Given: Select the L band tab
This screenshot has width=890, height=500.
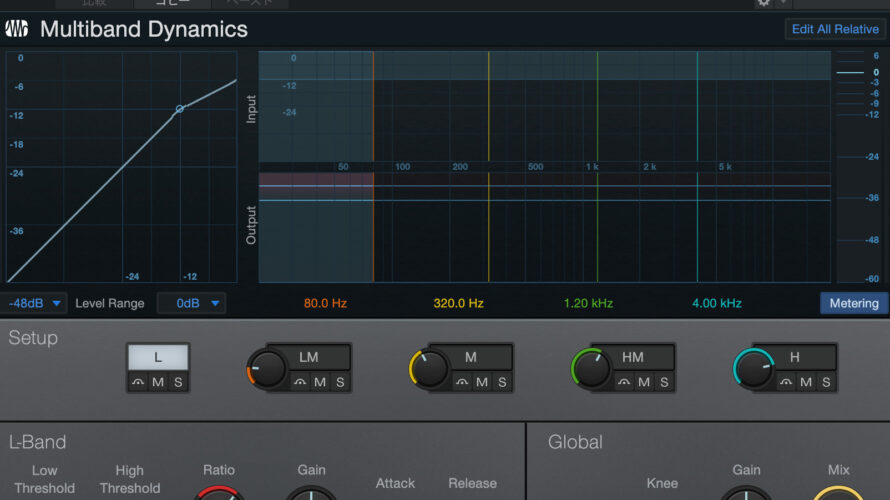Looking at the screenshot, I should pyautogui.click(x=158, y=358).
